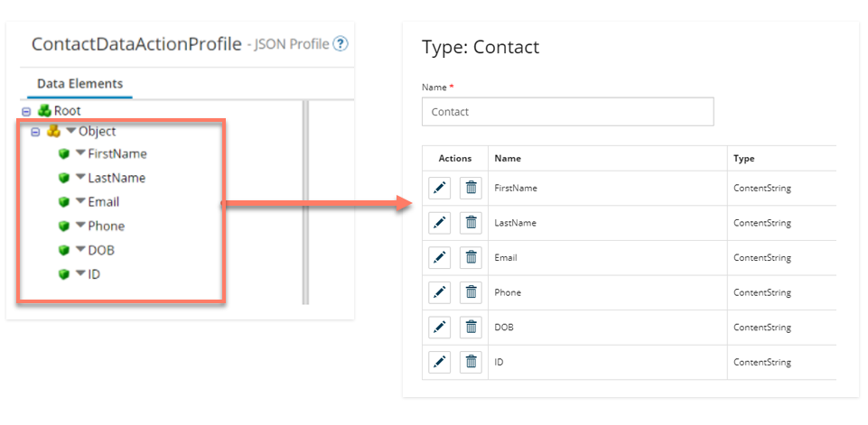Select the Root tree item label
Viewport: 868px width, 425px height.
coord(68,111)
